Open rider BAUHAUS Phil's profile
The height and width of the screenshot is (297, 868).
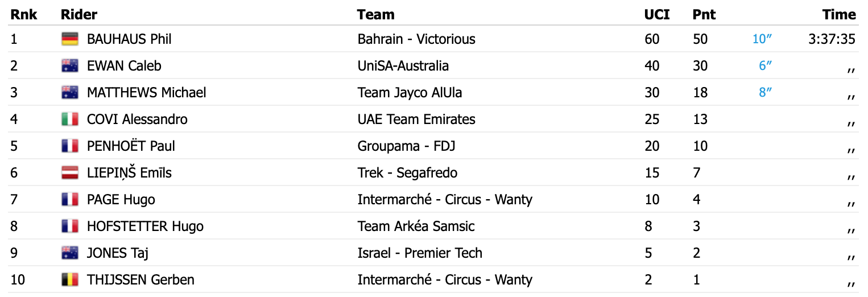coord(129,39)
